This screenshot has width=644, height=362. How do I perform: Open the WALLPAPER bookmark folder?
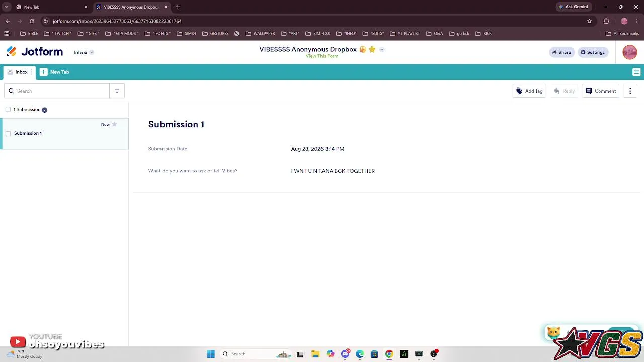click(x=260, y=34)
